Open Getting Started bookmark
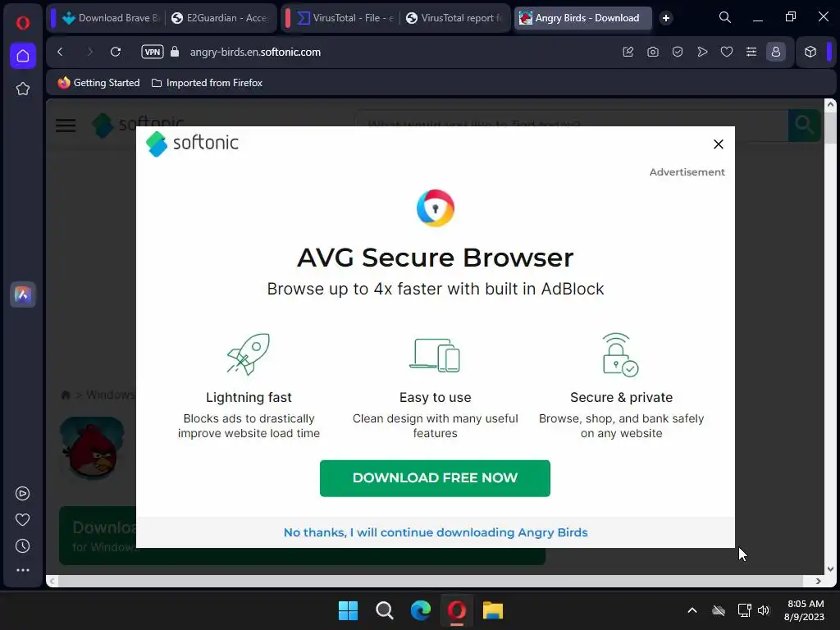The width and height of the screenshot is (840, 630). 98,83
